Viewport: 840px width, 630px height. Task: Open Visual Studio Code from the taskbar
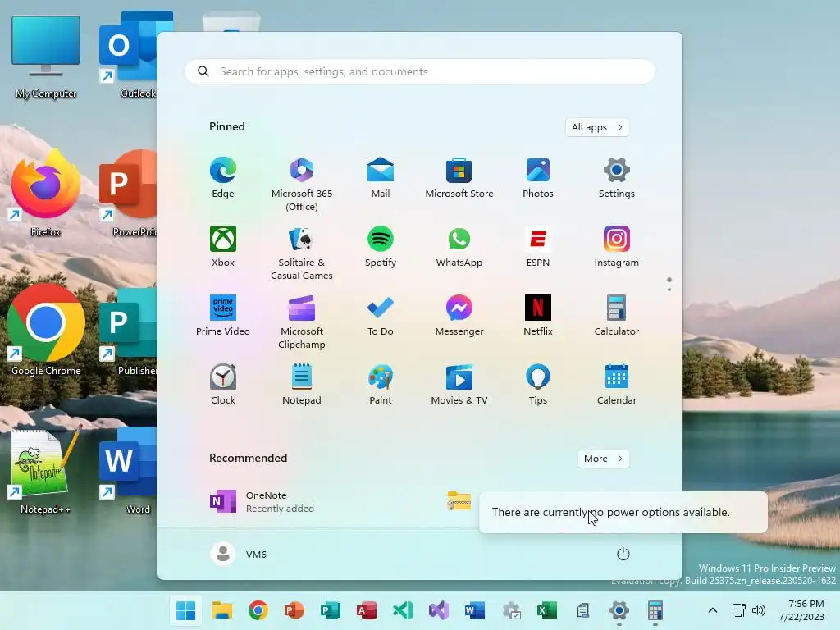point(403,610)
